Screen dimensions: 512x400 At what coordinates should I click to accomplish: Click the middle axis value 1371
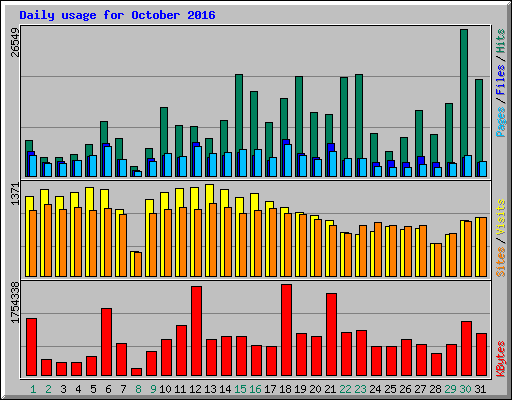pyautogui.click(x=15, y=194)
